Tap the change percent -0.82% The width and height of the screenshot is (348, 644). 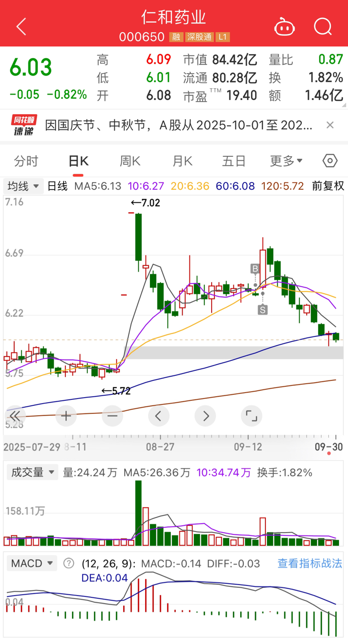click(x=67, y=94)
